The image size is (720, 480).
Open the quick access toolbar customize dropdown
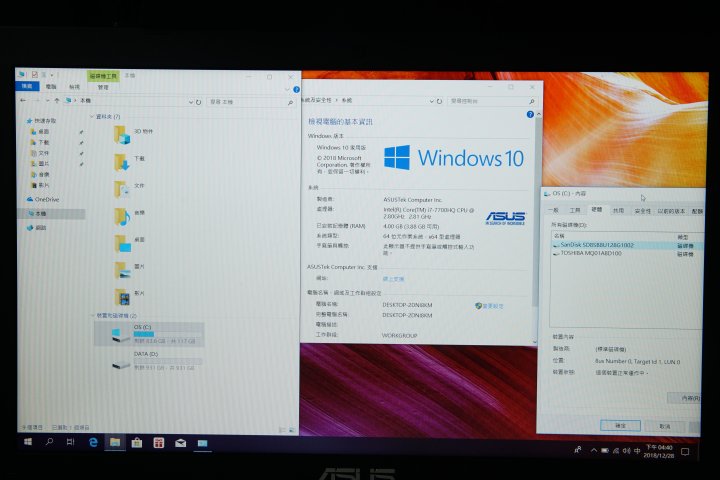(x=52, y=75)
